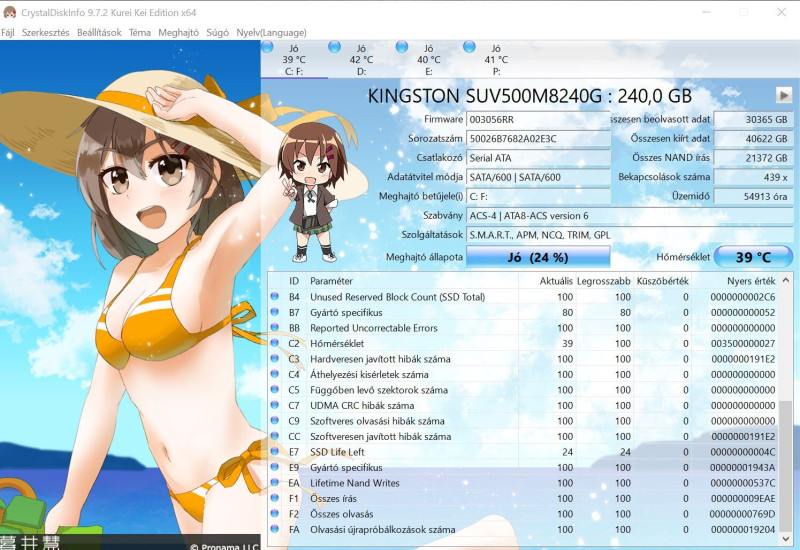Click the E7 SSD Life Left status icon

pyautogui.click(x=274, y=451)
